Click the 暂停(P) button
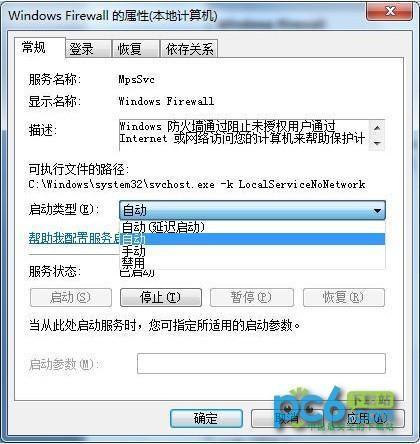The width and height of the screenshot is (420, 444). coord(252,297)
